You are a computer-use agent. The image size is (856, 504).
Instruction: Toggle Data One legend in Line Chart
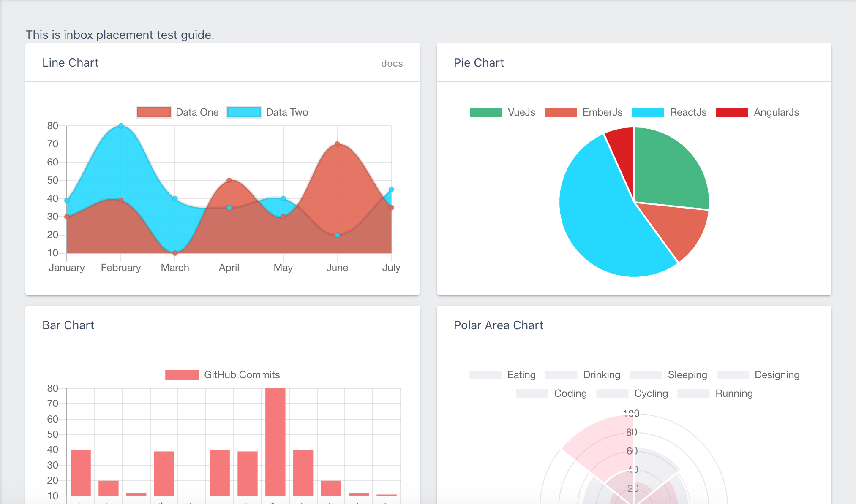tap(177, 112)
